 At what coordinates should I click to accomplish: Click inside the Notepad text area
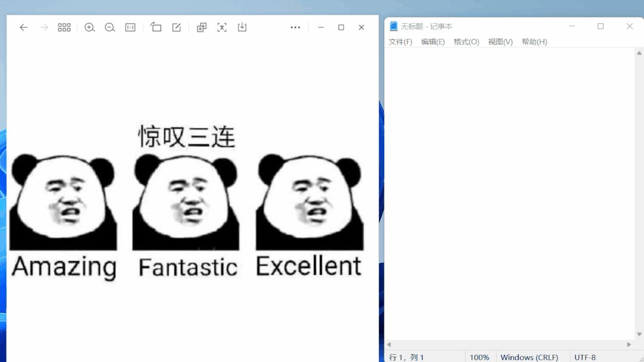click(510, 194)
